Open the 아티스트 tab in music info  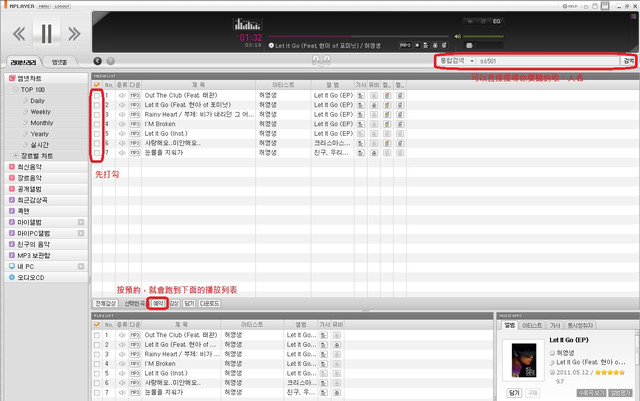tap(532, 325)
